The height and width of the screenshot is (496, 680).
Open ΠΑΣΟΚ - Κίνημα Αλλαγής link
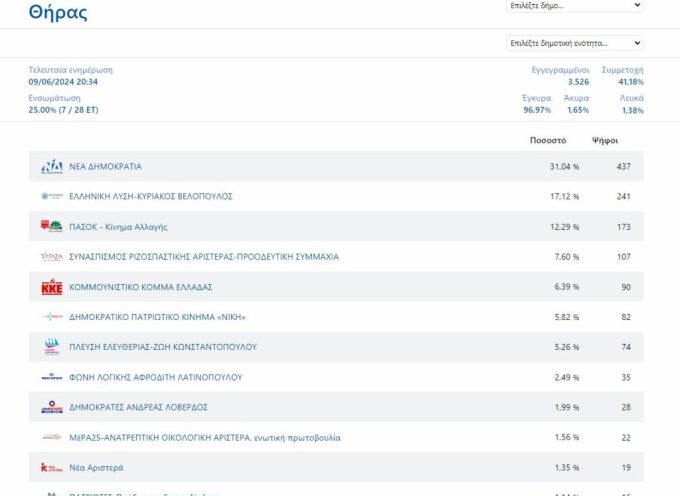[118, 227]
